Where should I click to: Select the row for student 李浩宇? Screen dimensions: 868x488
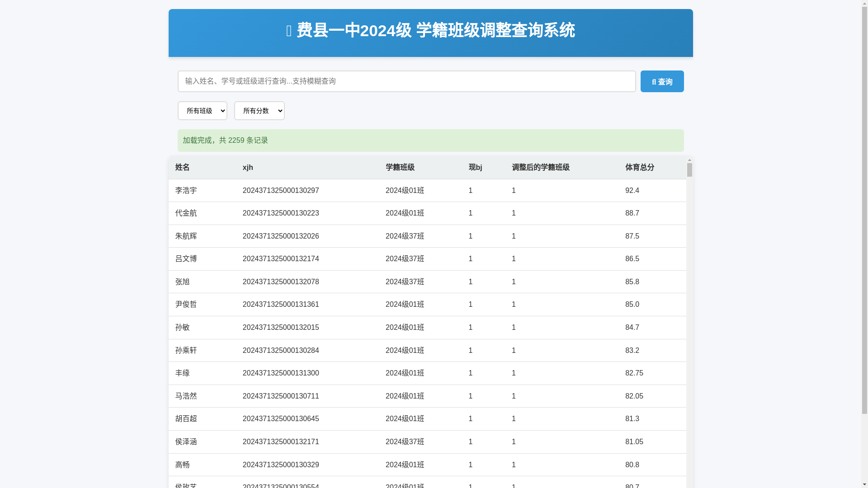[186, 191]
